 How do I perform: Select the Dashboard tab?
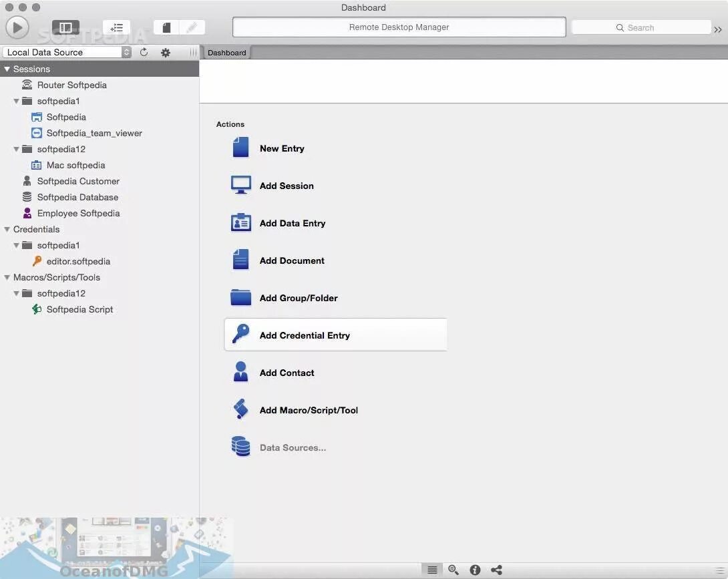coord(226,53)
